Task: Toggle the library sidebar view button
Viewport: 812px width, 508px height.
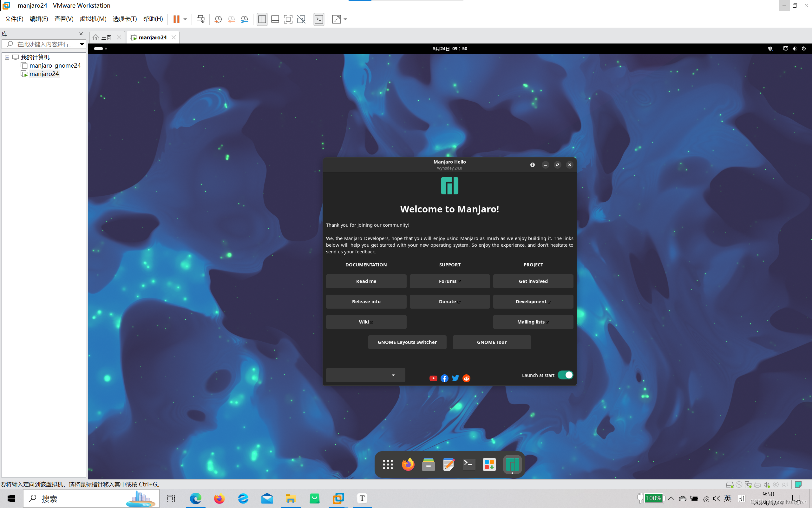Action: 262,19
